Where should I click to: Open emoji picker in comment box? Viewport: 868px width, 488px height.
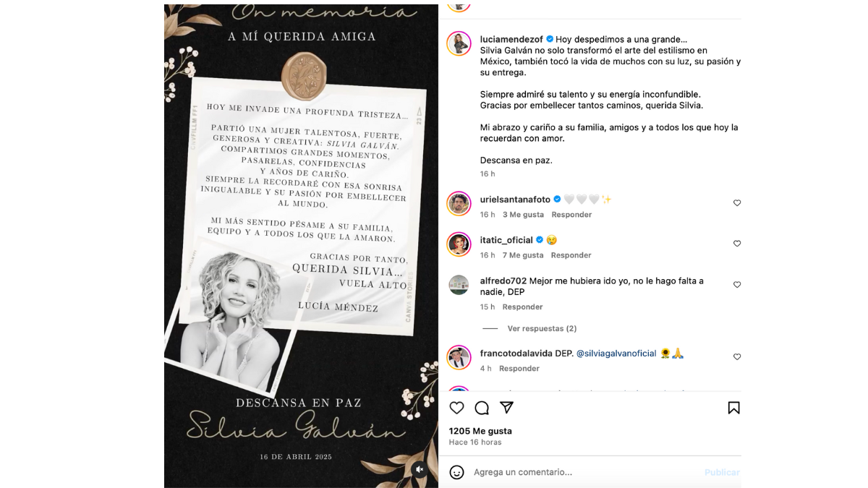(456, 472)
